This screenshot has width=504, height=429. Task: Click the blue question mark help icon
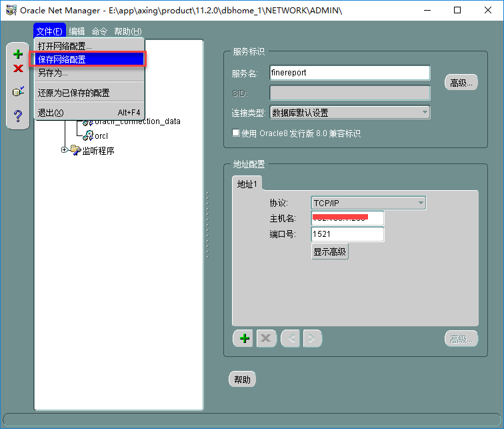point(18,115)
